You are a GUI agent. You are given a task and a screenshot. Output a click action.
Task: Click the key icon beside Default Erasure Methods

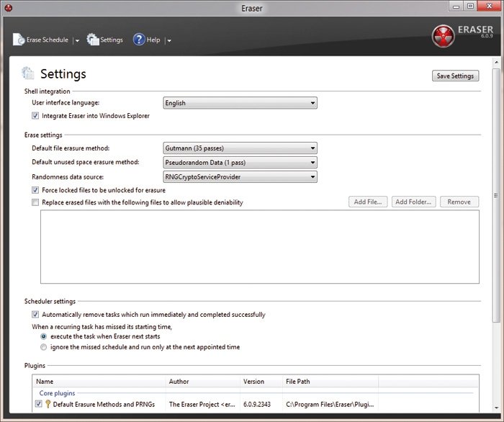coord(48,404)
